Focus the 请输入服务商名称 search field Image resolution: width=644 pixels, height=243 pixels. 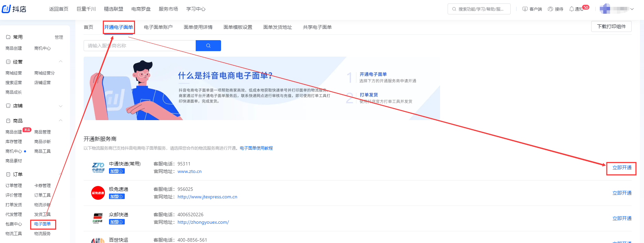139,46
